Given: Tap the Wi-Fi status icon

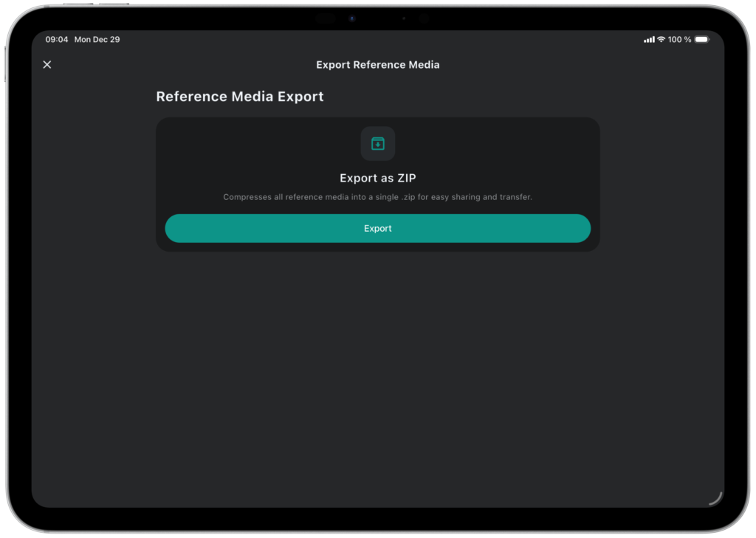Looking at the screenshot, I should click(x=661, y=40).
